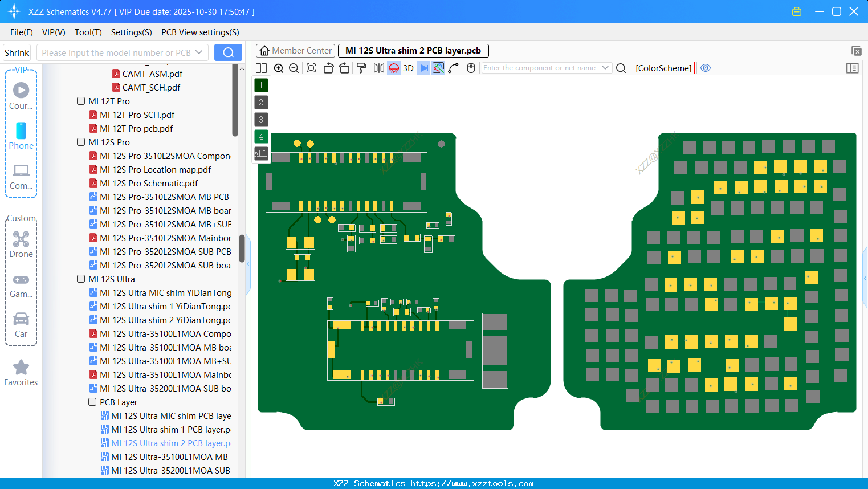The width and height of the screenshot is (868, 489).
Task: Open the measuring curve tool icon
Action: pos(453,68)
